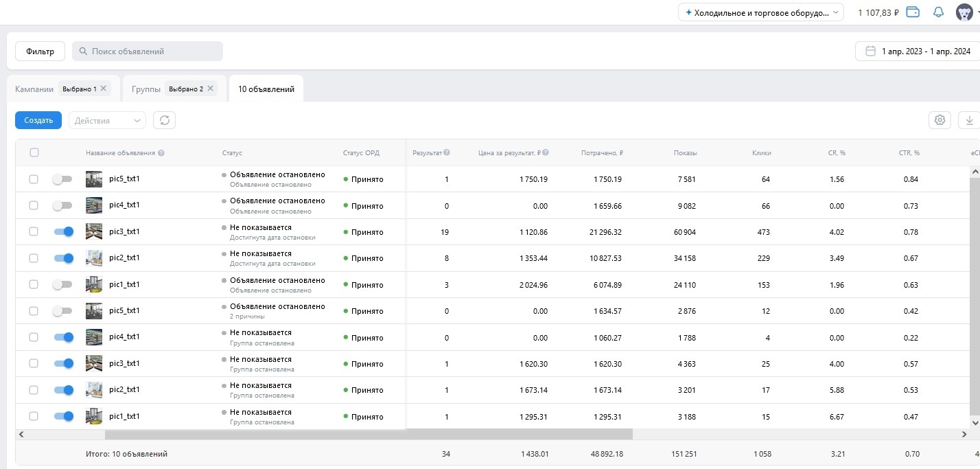980x469 pixels.
Task: Click the refresh icon next to Действия
Action: [x=164, y=120]
